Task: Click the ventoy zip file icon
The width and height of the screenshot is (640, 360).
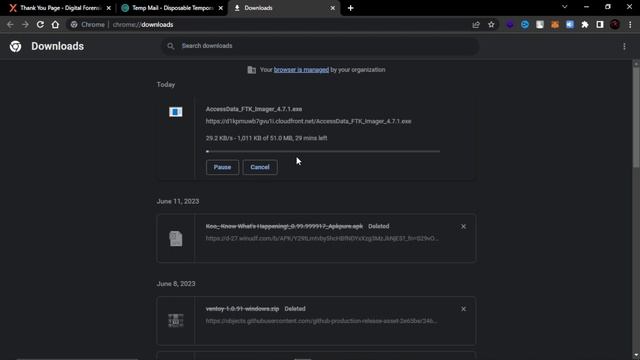Action: tap(176, 321)
